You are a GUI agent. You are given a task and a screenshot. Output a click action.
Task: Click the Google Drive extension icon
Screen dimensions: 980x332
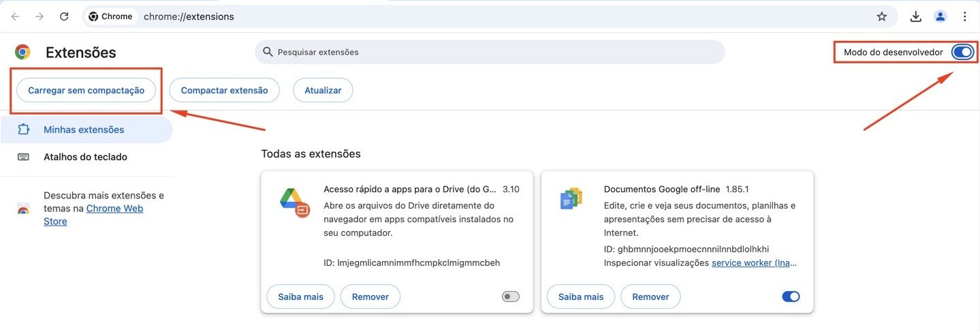pos(295,202)
